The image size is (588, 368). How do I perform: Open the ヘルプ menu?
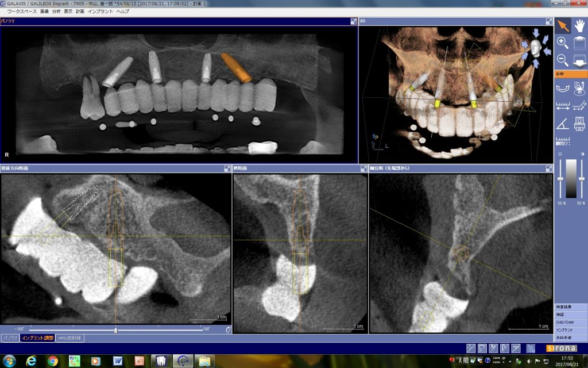(123, 11)
